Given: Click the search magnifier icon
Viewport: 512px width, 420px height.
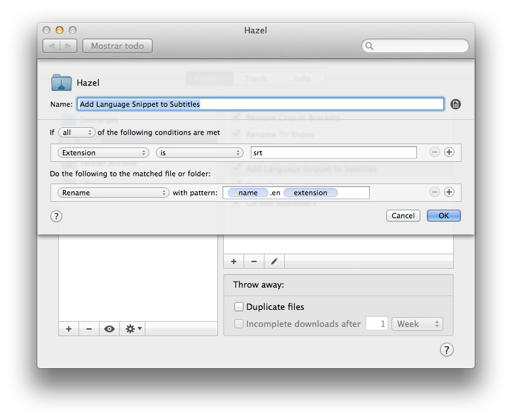Looking at the screenshot, I should pyautogui.click(x=369, y=46).
